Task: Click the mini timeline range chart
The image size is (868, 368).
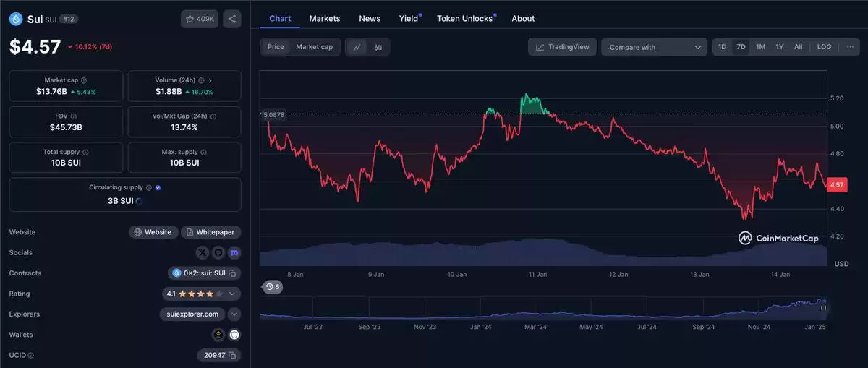Action: coord(544,309)
